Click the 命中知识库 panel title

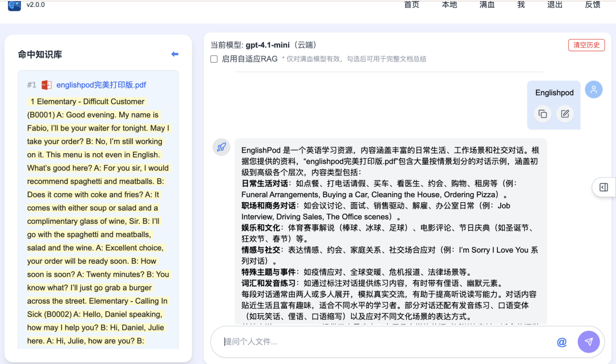coord(40,55)
